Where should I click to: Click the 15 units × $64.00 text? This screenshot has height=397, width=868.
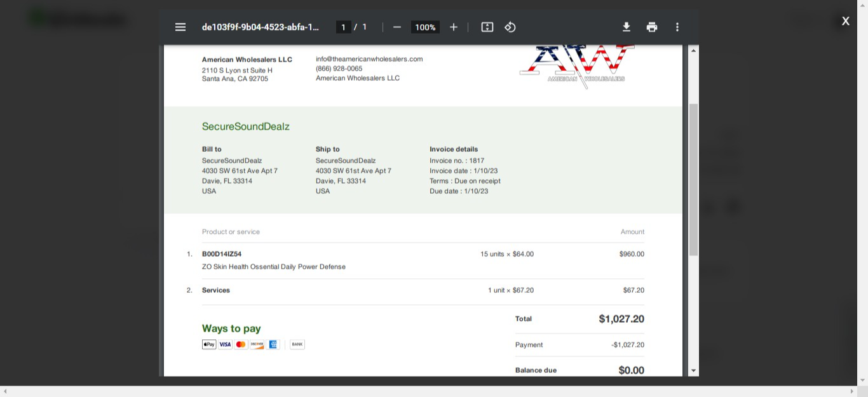tap(507, 254)
